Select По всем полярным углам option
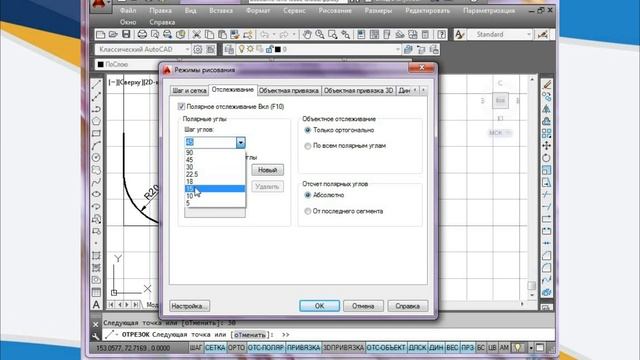 [308, 146]
